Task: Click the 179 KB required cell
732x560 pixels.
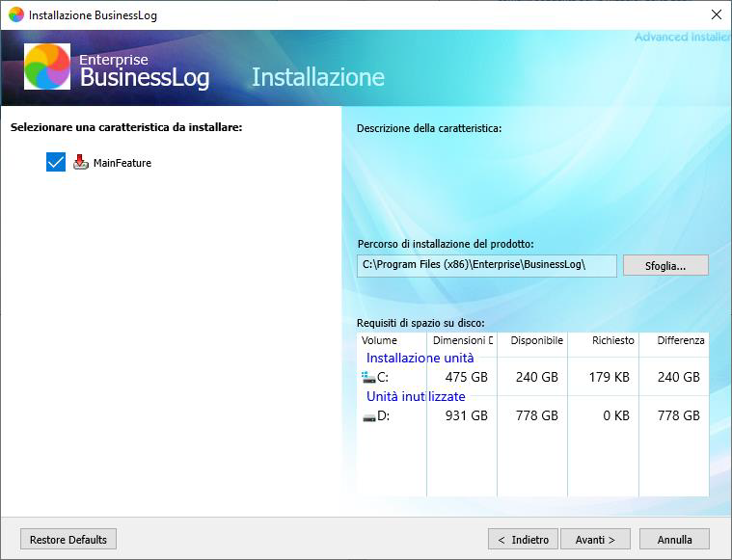Action: pos(609,377)
